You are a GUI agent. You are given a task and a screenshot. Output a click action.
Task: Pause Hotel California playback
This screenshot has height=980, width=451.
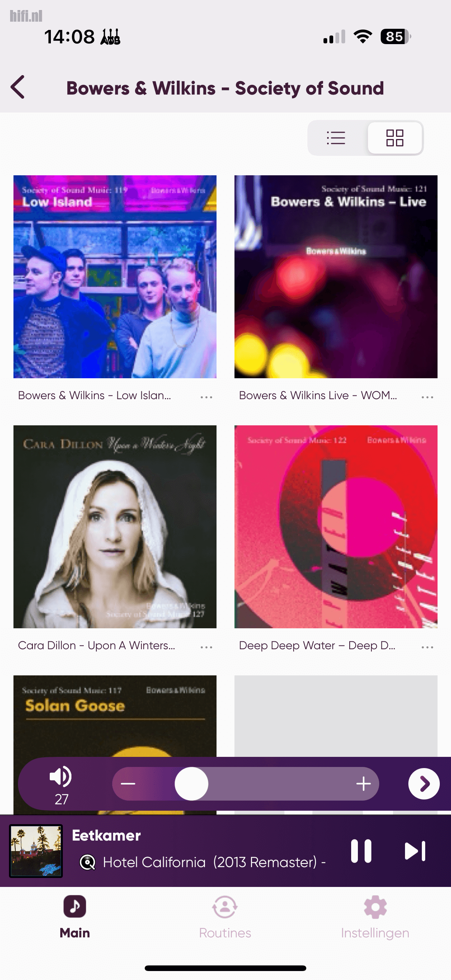click(x=361, y=851)
